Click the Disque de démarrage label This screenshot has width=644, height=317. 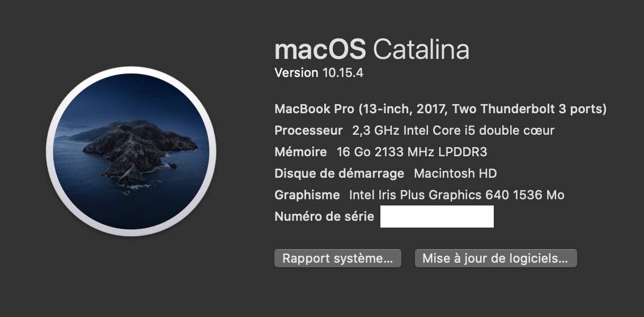click(339, 174)
